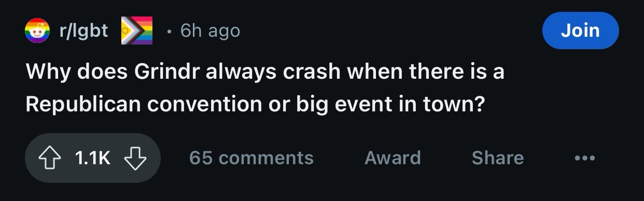Click the second title line about Republican convention
The width and height of the screenshot is (644, 201).
pos(255,106)
